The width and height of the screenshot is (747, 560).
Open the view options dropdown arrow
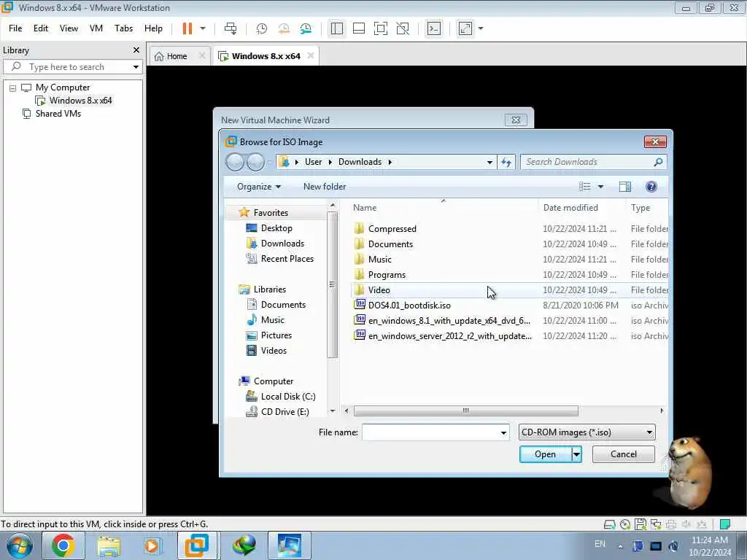pos(601,187)
